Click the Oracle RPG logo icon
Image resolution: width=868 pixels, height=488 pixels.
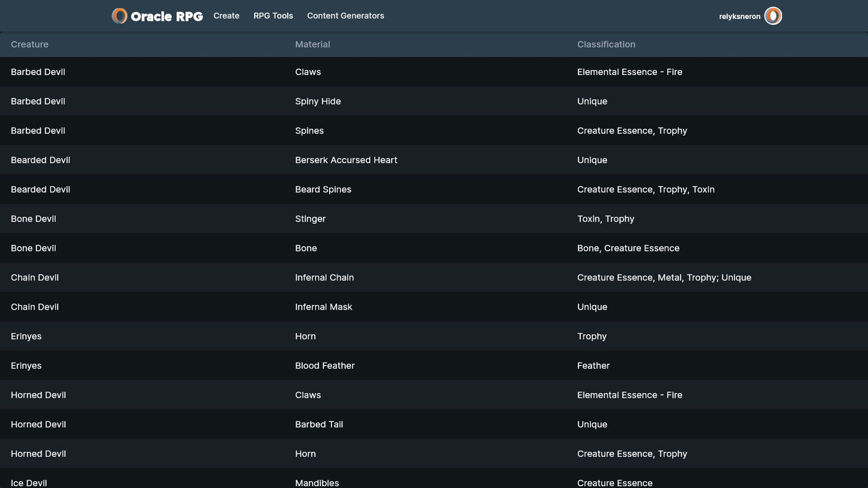tap(120, 16)
